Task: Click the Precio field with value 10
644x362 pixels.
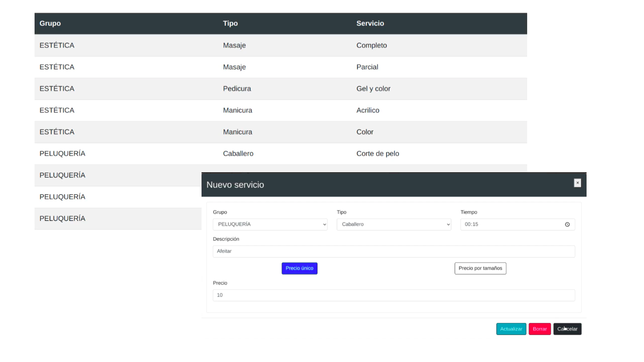Action: click(394, 295)
